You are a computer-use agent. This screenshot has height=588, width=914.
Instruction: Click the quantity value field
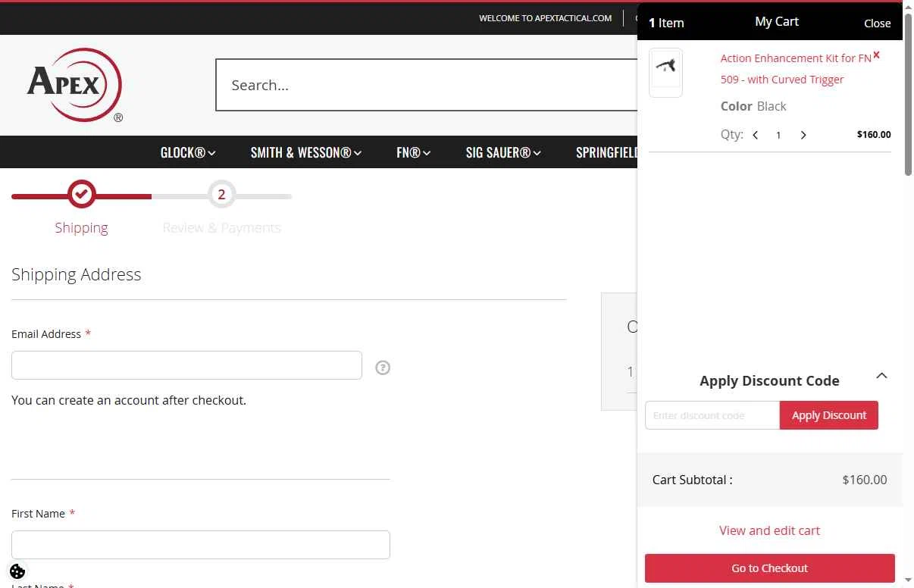click(778, 135)
